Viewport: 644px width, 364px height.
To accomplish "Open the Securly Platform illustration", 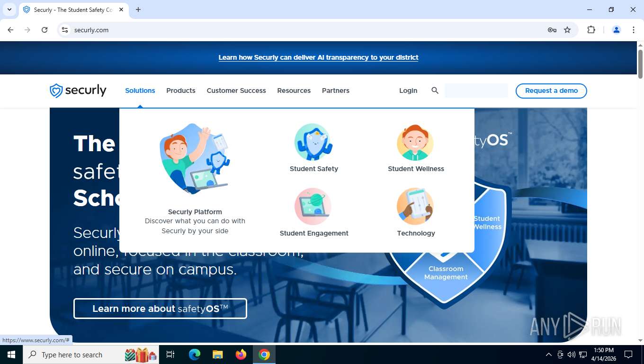I will point(195,159).
